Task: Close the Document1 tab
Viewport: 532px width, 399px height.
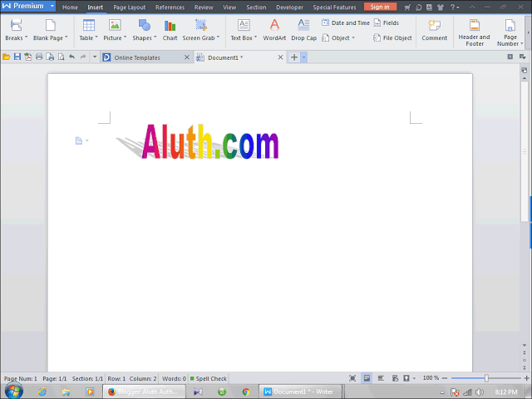Action: tap(280, 57)
